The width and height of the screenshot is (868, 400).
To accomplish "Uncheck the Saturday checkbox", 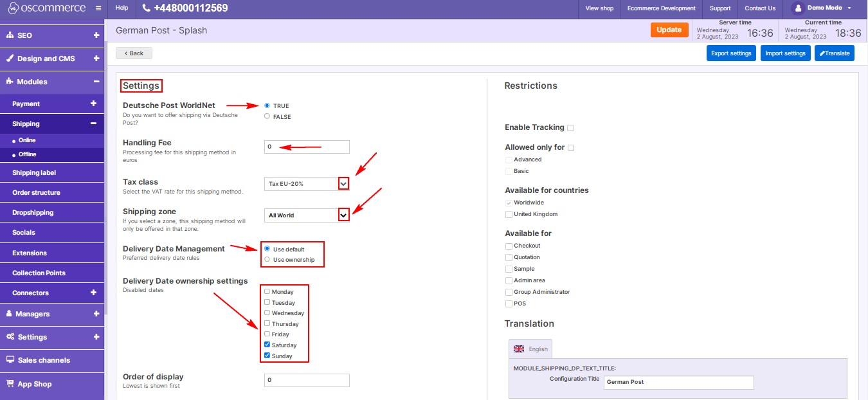I will click(267, 345).
